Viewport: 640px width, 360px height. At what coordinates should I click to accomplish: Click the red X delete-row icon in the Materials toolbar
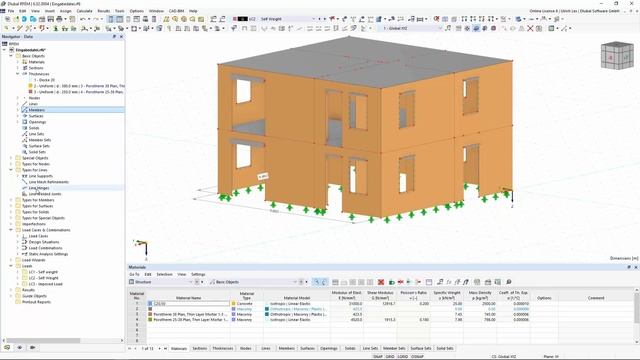(381, 282)
